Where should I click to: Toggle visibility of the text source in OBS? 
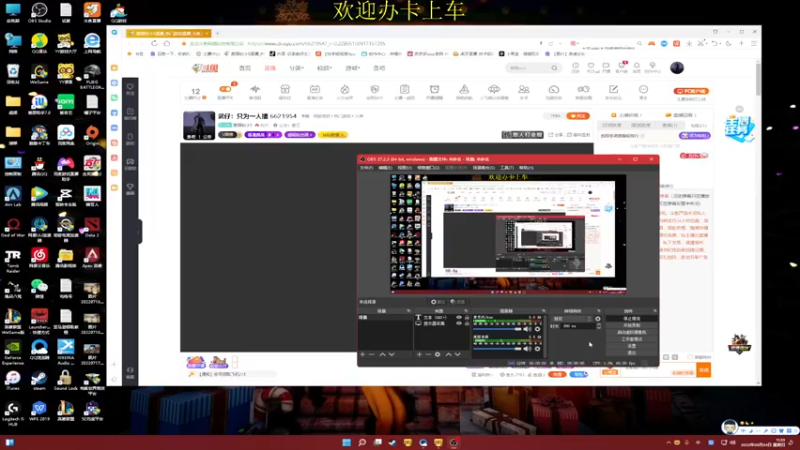point(459,317)
